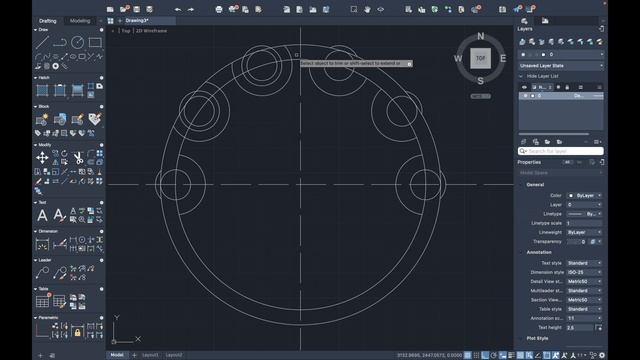Screen dimensions: 640x360
Task: Open the Unsaved Layer State dropdown
Action: (561, 66)
